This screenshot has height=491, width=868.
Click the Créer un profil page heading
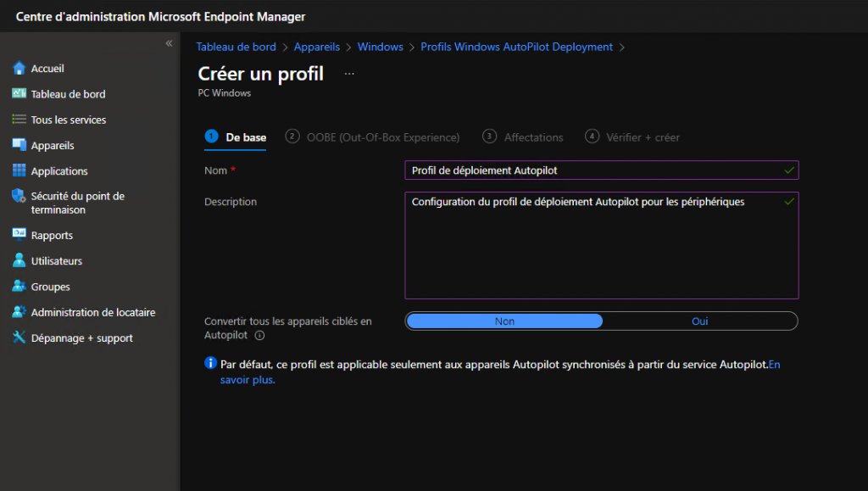pyautogui.click(x=261, y=74)
